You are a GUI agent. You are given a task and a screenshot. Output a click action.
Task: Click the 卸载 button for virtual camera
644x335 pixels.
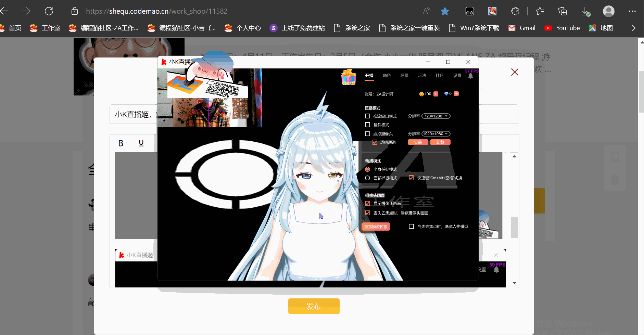pos(440,142)
